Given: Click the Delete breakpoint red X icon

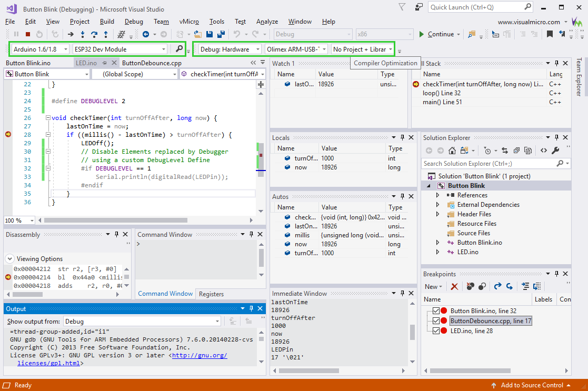Looking at the screenshot, I should [x=455, y=286].
